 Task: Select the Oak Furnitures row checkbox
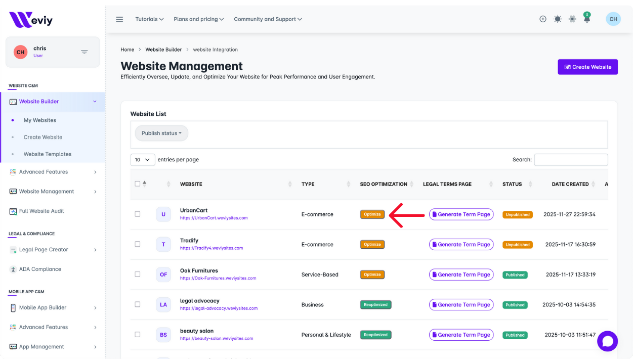click(x=138, y=274)
